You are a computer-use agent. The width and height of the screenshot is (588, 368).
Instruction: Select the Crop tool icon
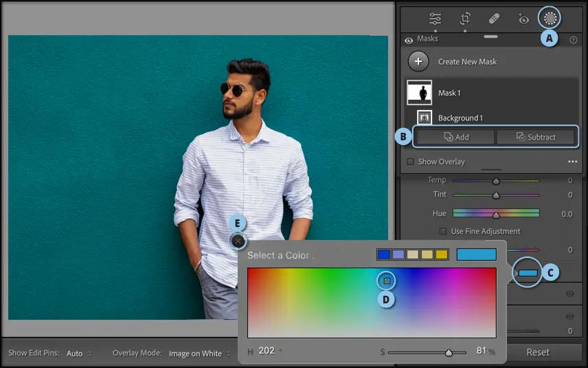(465, 19)
